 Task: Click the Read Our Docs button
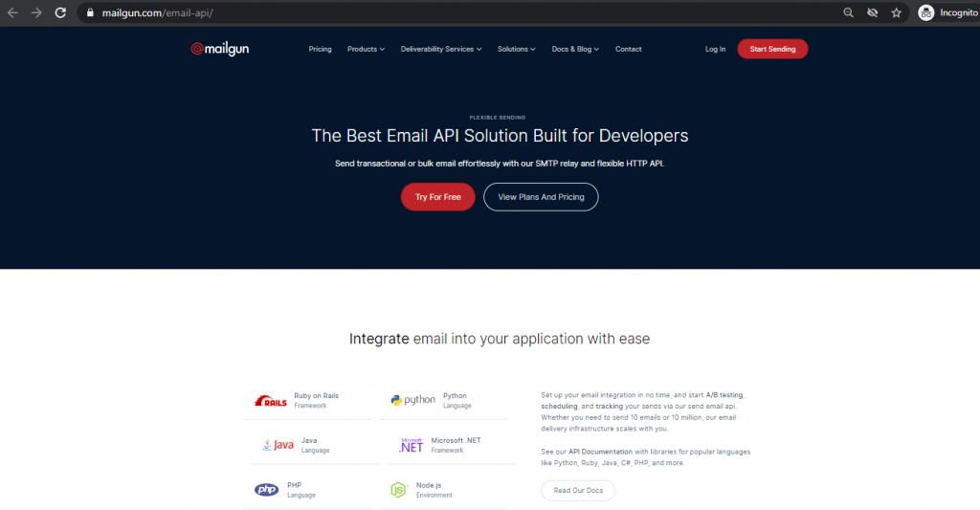(x=578, y=491)
